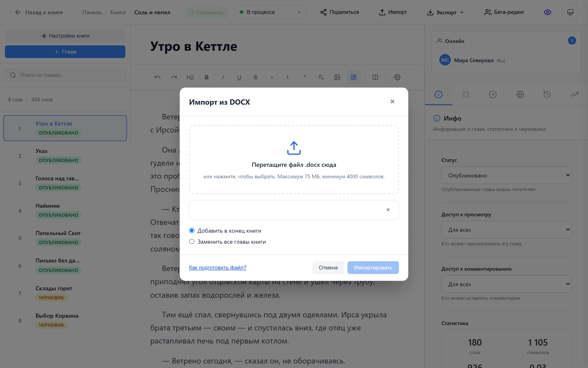Click the monitor display icon
This screenshot has height=368, width=588.
click(570, 12)
